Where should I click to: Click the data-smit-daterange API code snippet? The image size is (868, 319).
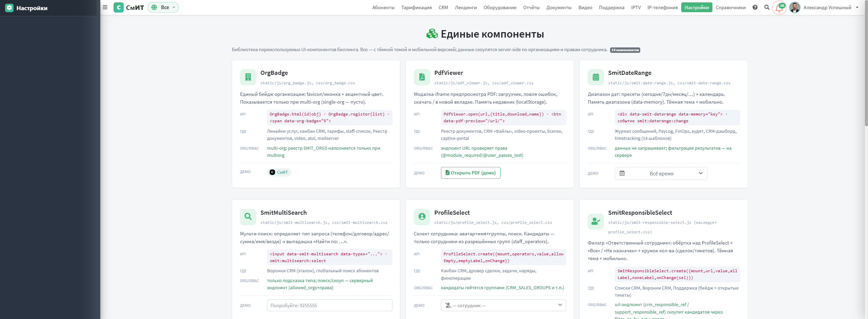(677, 118)
